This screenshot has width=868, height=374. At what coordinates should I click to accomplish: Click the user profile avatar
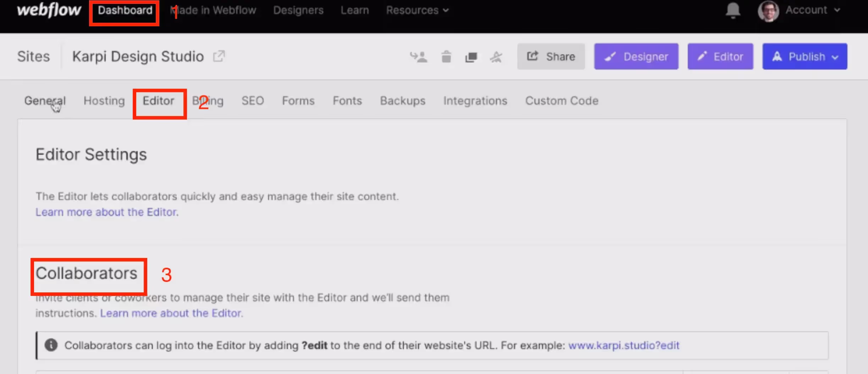click(x=768, y=11)
